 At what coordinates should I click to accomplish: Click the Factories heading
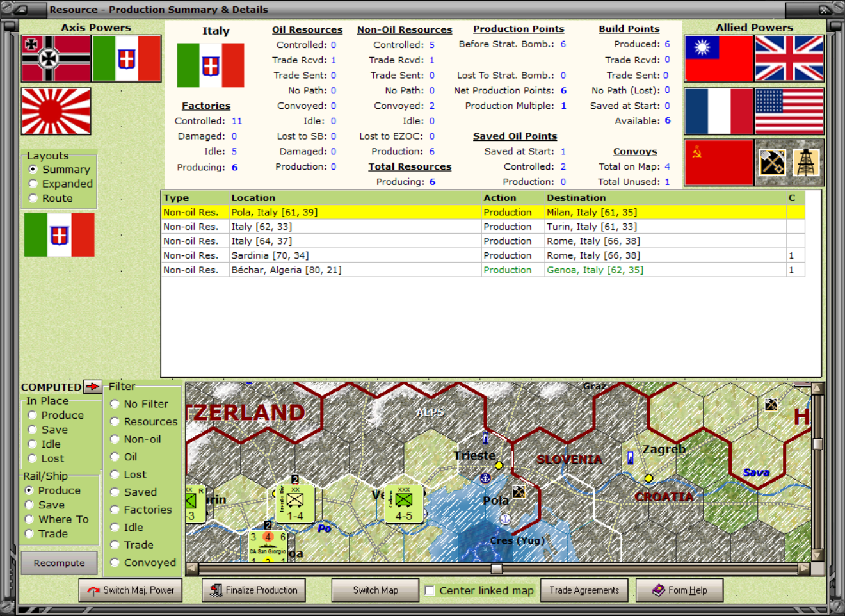coord(206,106)
